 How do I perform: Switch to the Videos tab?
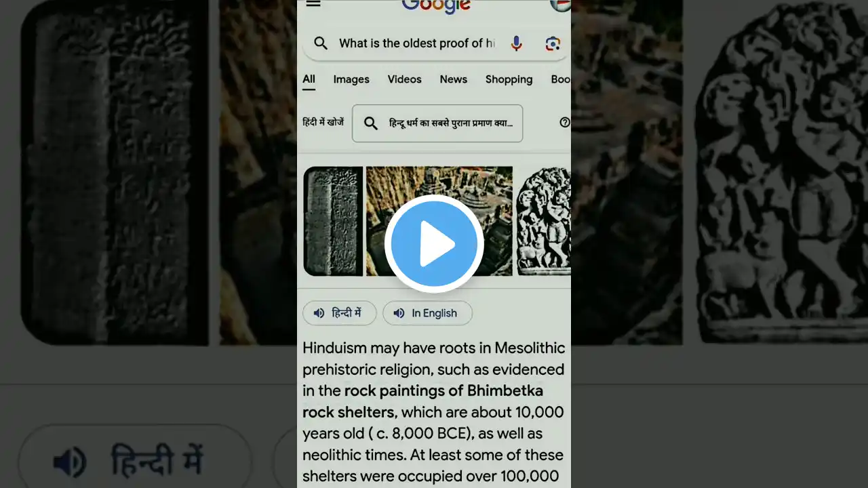[405, 79]
